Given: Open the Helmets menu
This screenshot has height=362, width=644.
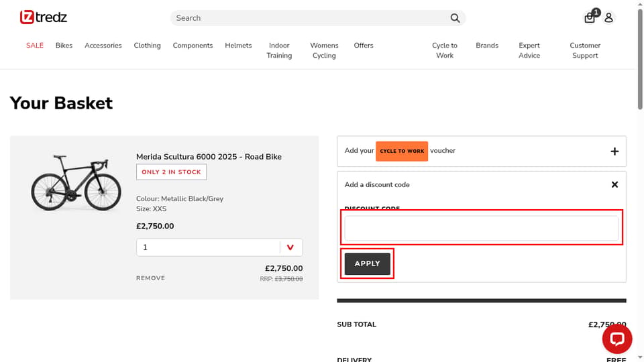Looking at the screenshot, I should 238,46.
